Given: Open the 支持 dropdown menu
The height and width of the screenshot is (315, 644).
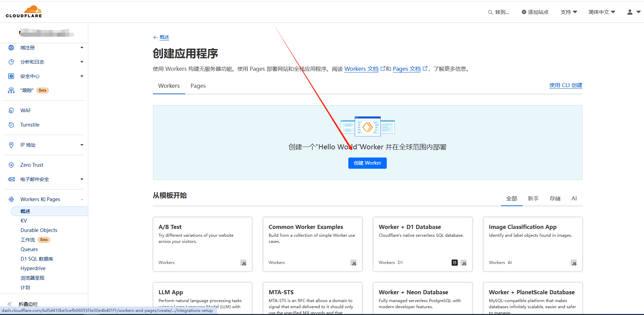Looking at the screenshot, I should 569,12.
